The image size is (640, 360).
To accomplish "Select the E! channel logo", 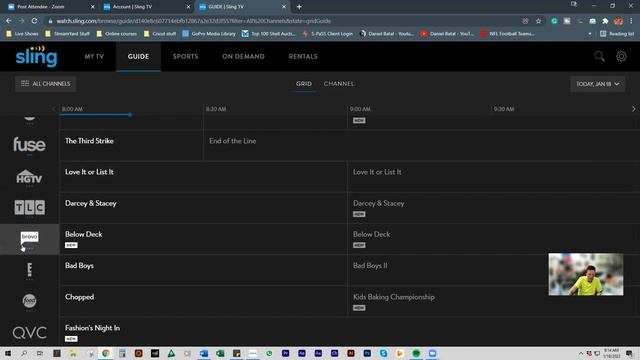I will (29, 269).
